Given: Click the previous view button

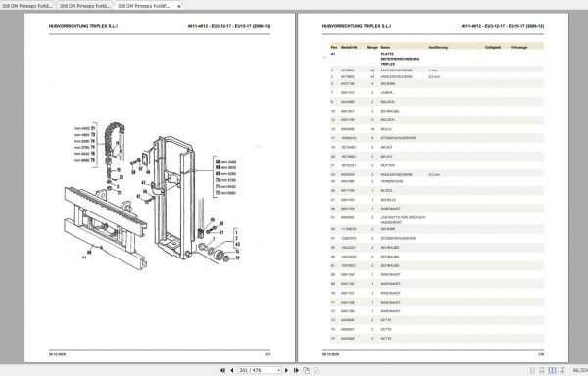Looking at the screenshot, I should point(307,370).
